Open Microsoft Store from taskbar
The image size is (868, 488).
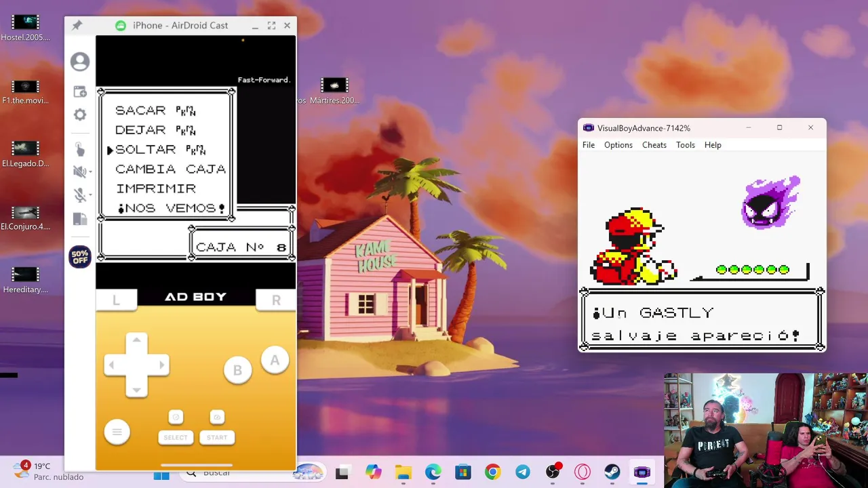coord(463,472)
